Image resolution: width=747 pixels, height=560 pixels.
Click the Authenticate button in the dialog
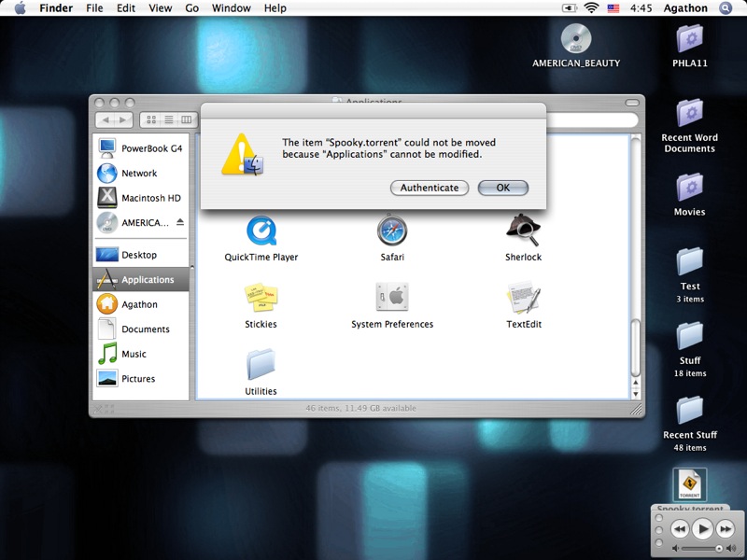point(430,188)
